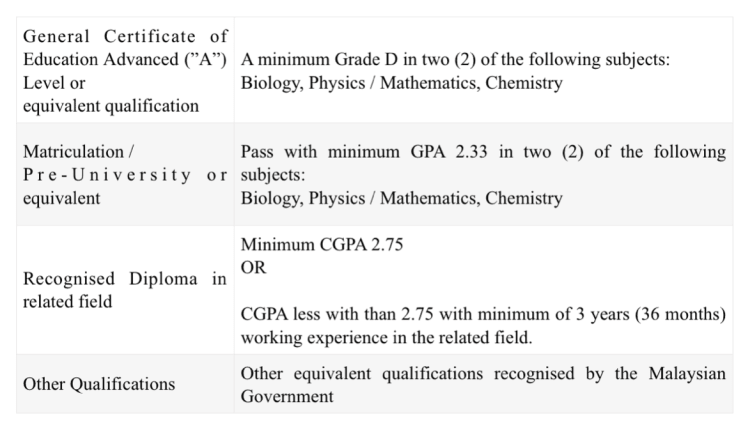
Task: Select the Matriculation row's "Biology, Physics / Mathematics, Chemistry" line
Action: click(x=401, y=198)
